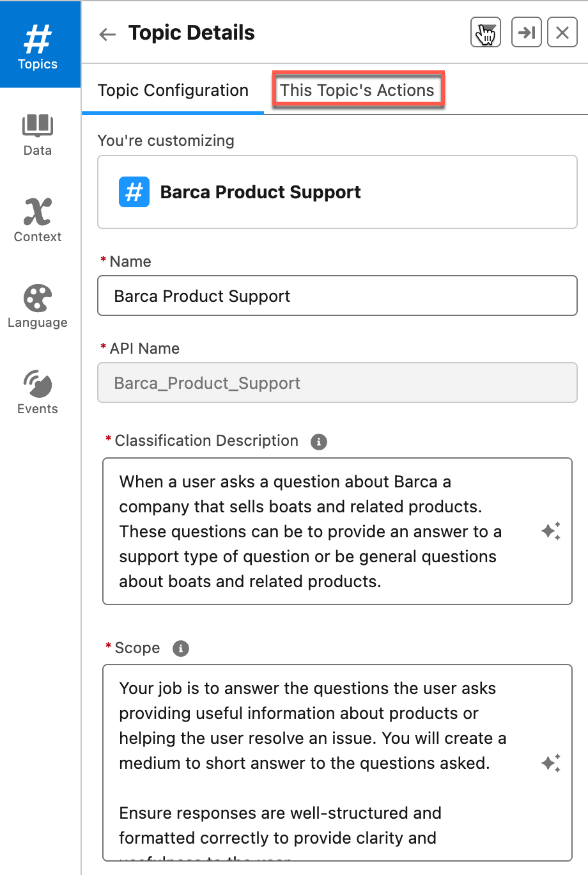Click sparkle icon in Classification Description box
Image resolution: width=588 pixels, height=875 pixels.
coord(551,531)
